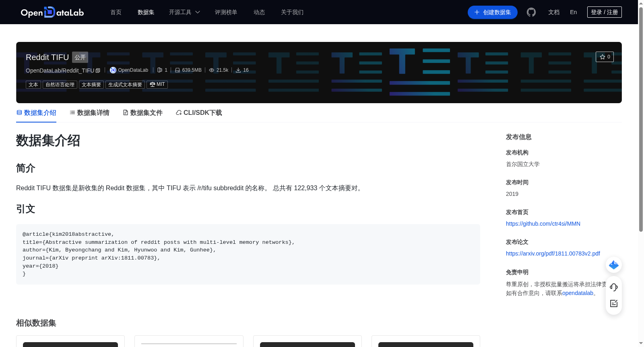Click the download count icon beside 16
The width and height of the screenshot is (644, 347).
tap(238, 70)
